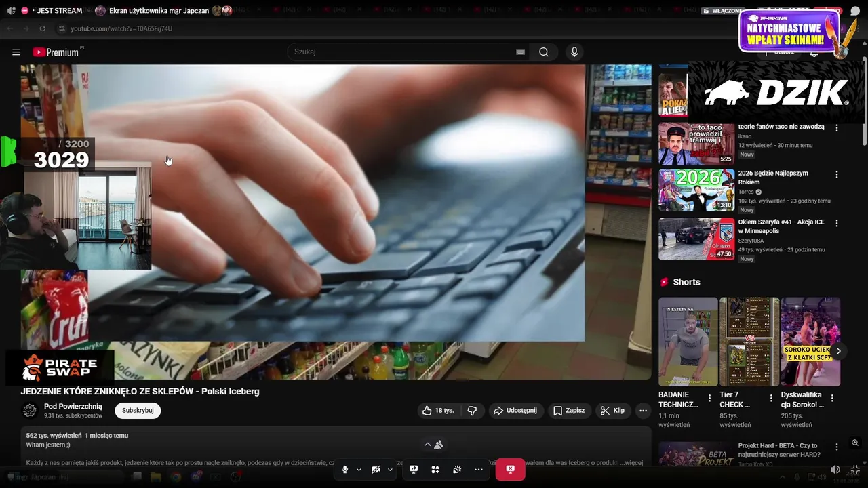868x488 pixels.
Task: Mute microphone in call control bar
Action: point(344,469)
